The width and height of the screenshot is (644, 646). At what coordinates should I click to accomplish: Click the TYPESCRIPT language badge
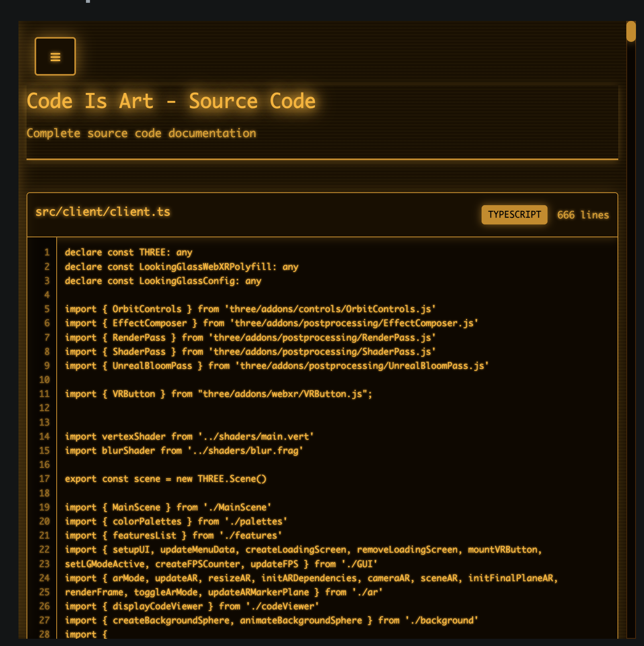click(x=514, y=214)
